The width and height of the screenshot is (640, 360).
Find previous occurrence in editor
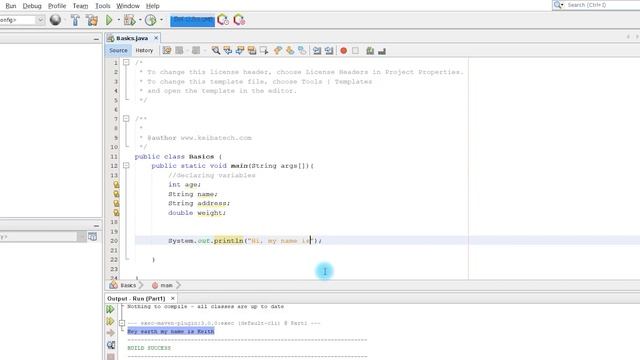point(228,50)
